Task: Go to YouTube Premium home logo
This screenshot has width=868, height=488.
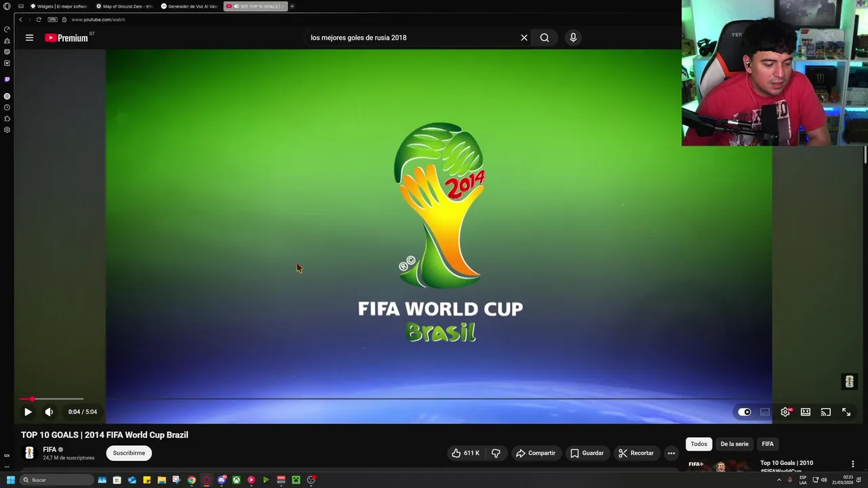Action: pyautogui.click(x=66, y=38)
